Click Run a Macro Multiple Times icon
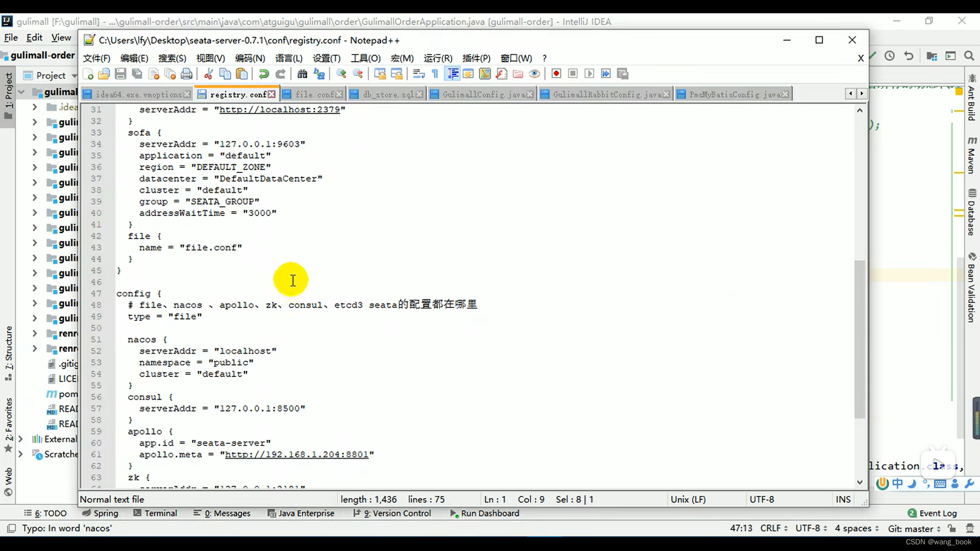Viewport: 980px width, 551px height. [606, 74]
